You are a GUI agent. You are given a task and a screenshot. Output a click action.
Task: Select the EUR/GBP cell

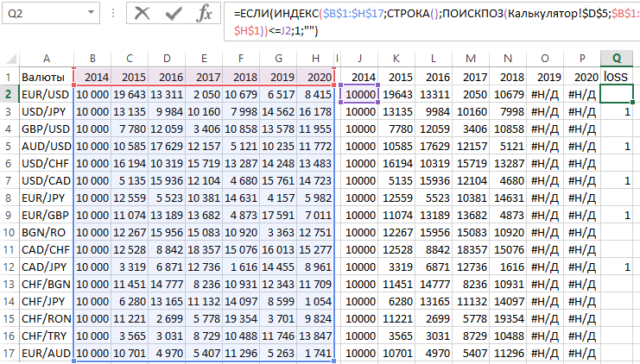click(x=47, y=216)
